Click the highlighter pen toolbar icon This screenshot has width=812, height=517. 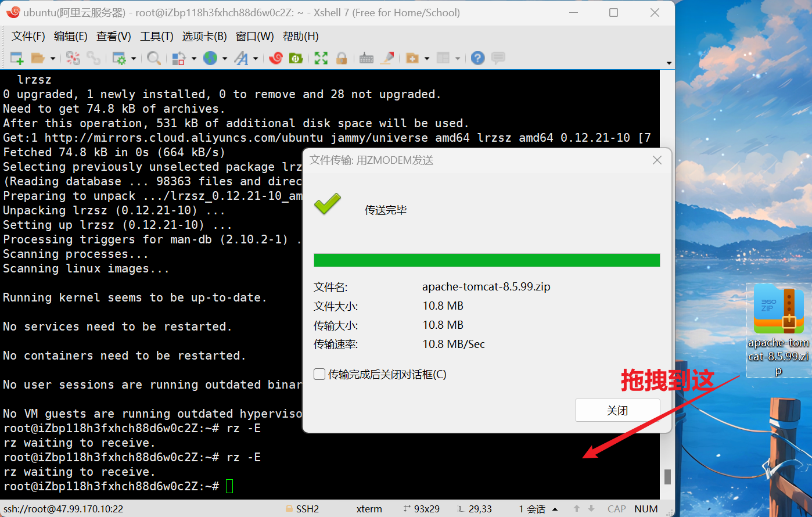pyautogui.click(x=387, y=58)
